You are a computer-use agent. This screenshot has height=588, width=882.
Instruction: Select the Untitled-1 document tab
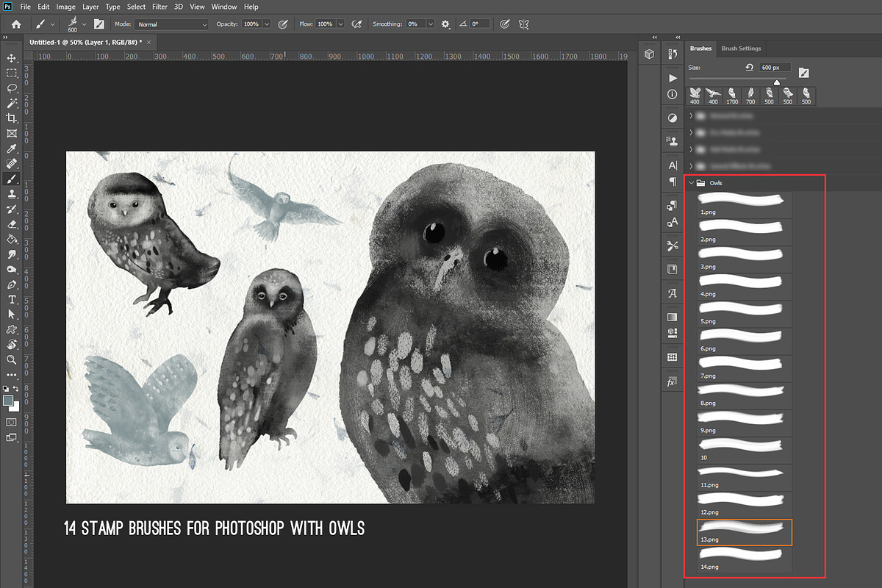pos(90,43)
